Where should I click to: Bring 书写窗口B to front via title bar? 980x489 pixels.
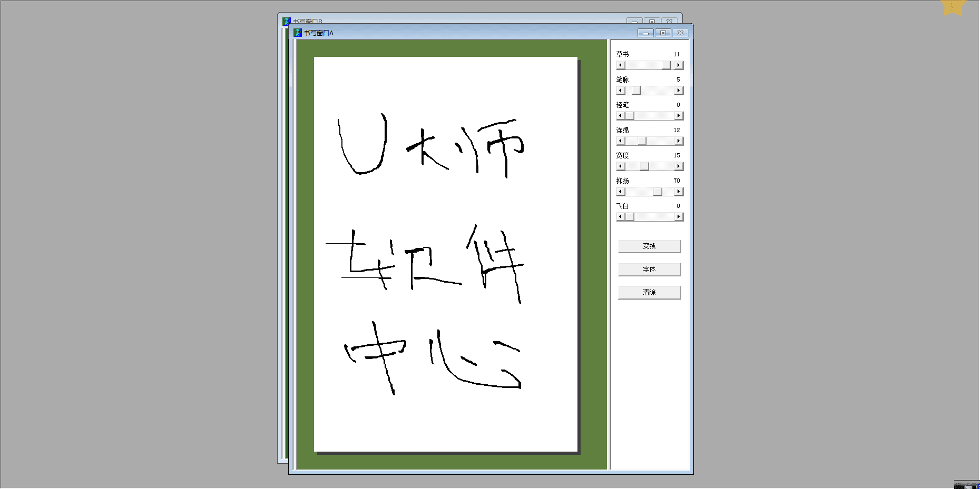448,19
